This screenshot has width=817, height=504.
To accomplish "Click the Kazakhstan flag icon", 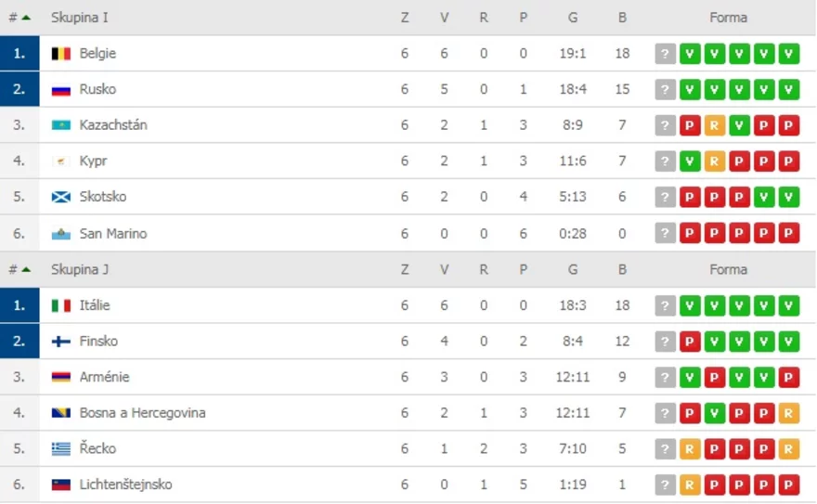I will (61, 125).
